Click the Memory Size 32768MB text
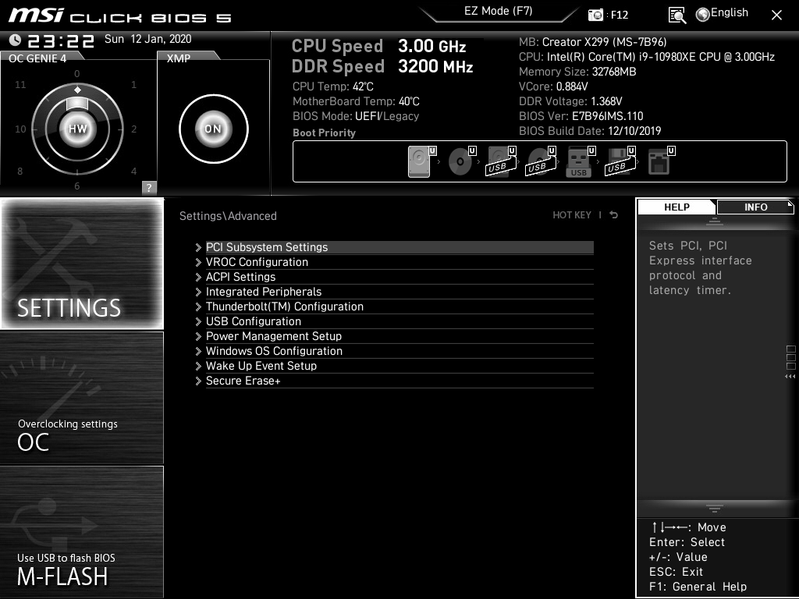799x599 pixels. point(577,72)
